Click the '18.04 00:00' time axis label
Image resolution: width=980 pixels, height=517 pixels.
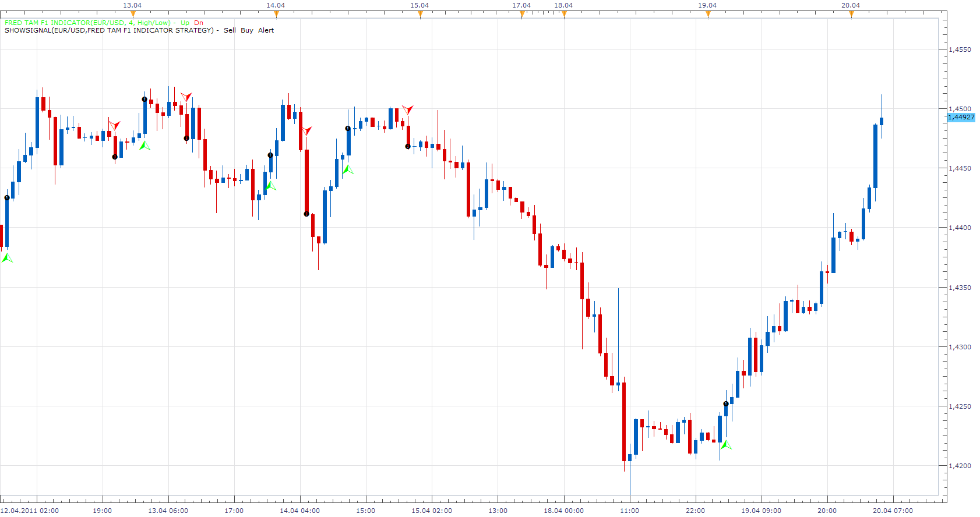click(563, 511)
